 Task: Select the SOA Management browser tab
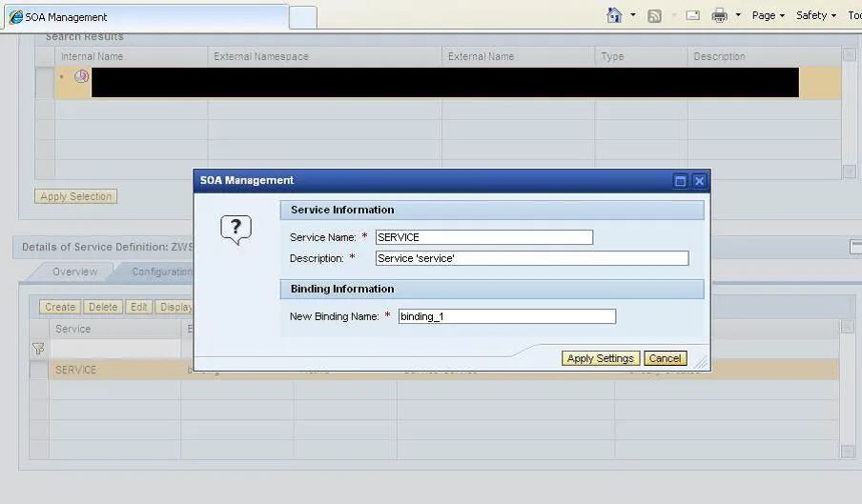pos(146,17)
